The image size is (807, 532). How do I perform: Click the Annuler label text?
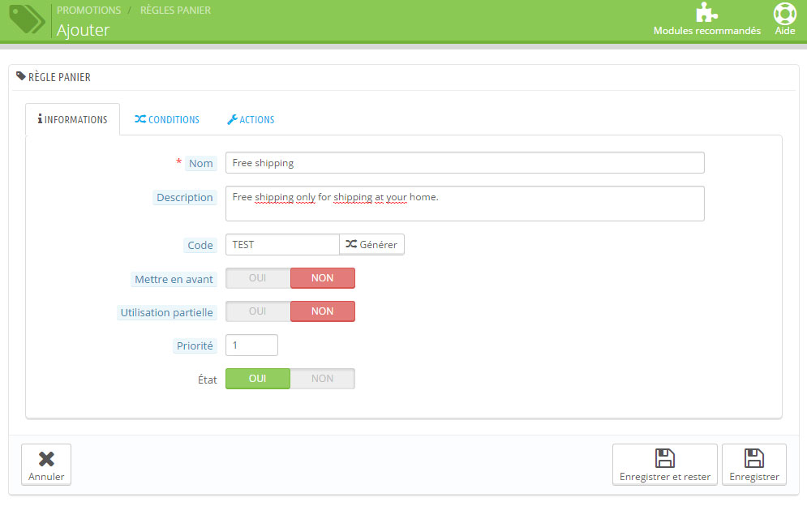click(x=46, y=476)
